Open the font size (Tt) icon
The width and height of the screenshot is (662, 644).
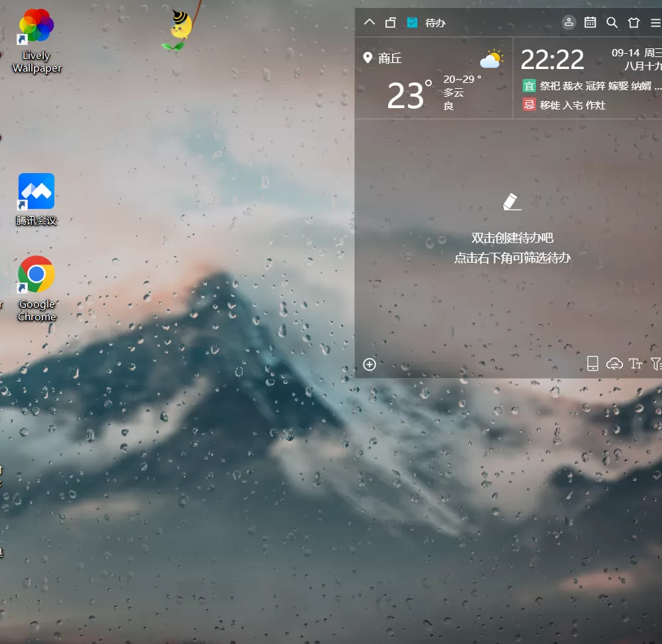(x=635, y=363)
